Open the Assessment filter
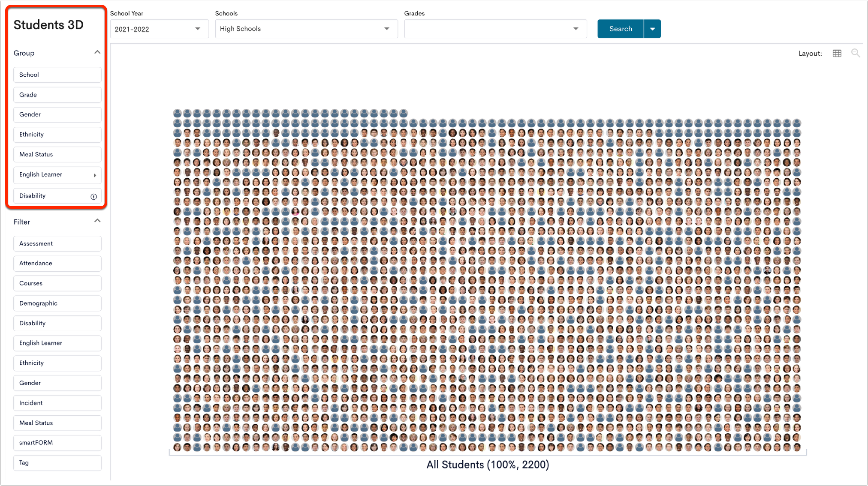 click(x=57, y=243)
